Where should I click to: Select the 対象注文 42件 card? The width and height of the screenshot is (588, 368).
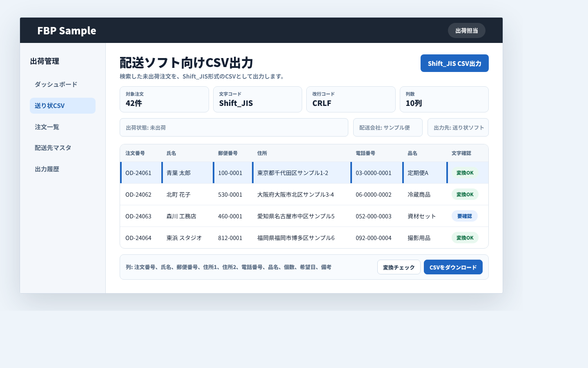[x=164, y=99]
